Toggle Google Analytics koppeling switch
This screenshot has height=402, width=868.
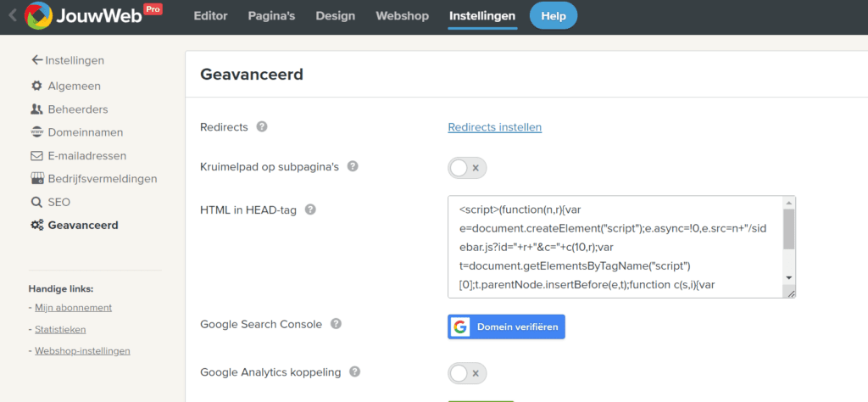pyautogui.click(x=467, y=373)
